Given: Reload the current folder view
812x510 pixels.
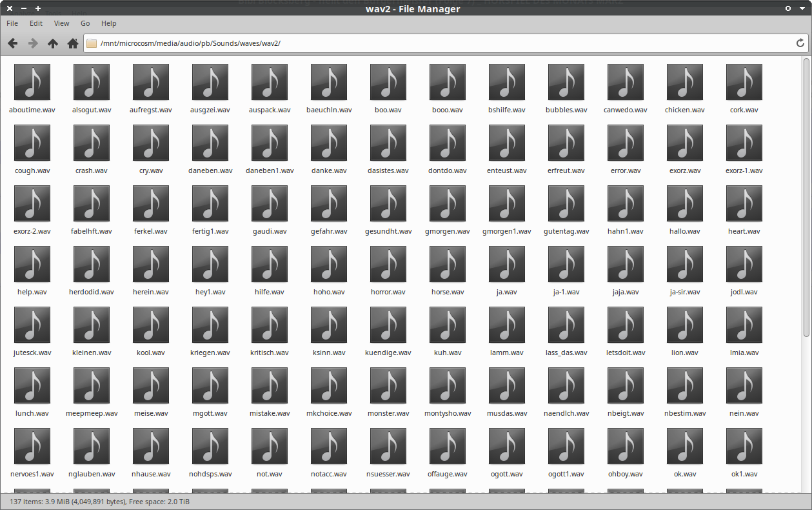Looking at the screenshot, I should pos(800,43).
